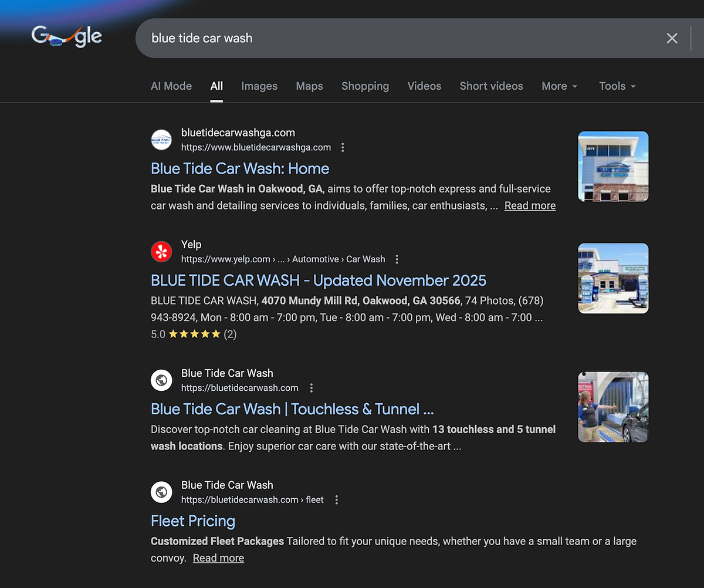This screenshot has height=588, width=704.
Task: Click in the search input field
Action: coord(399,38)
